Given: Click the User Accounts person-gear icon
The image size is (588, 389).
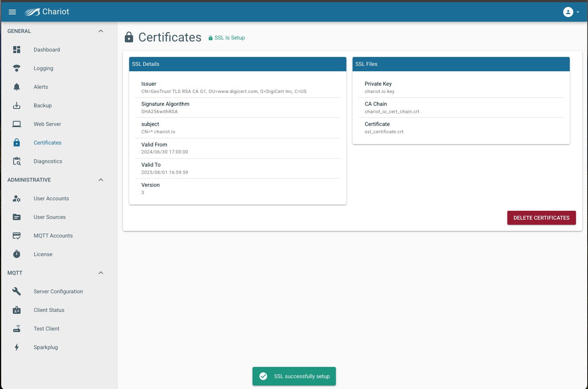Looking at the screenshot, I should [17, 198].
